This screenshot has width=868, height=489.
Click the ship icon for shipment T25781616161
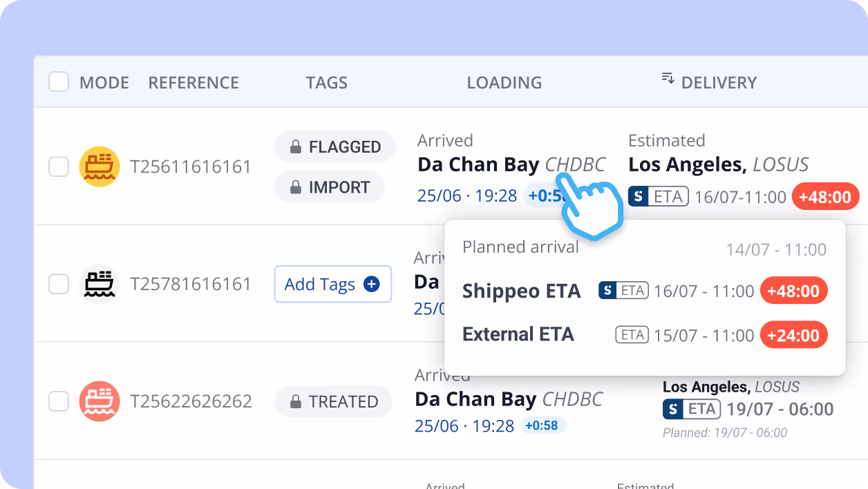100,284
